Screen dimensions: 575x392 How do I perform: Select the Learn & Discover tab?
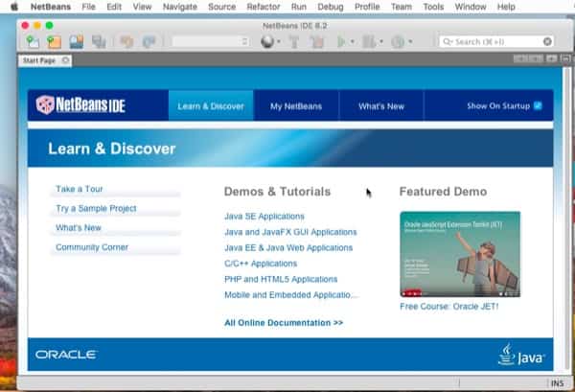coord(211,106)
